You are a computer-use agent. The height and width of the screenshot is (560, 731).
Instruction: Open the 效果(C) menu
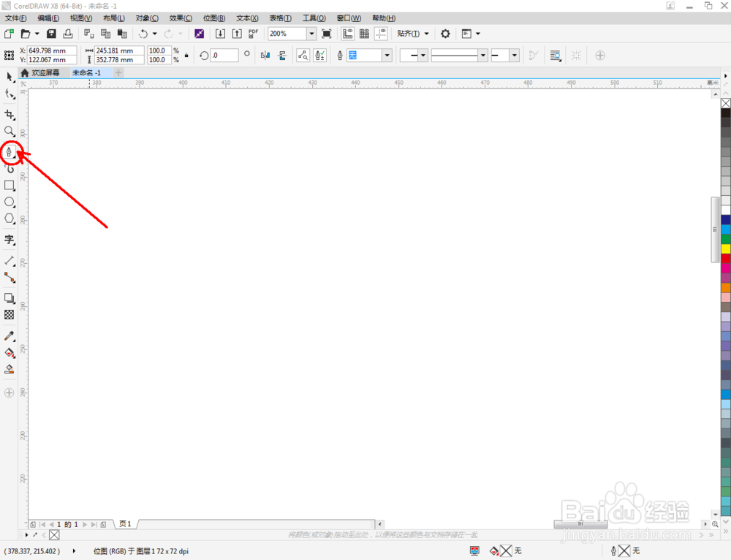[181, 18]
